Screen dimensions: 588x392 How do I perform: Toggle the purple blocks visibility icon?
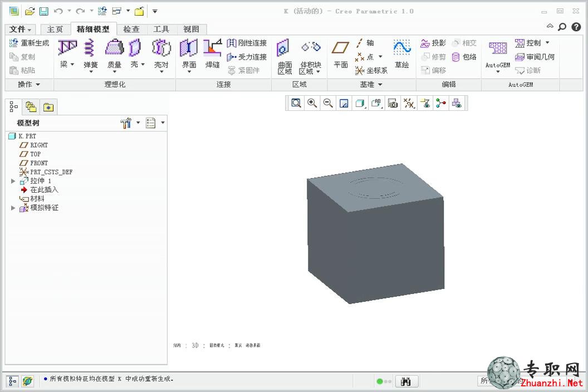point(457,103)
